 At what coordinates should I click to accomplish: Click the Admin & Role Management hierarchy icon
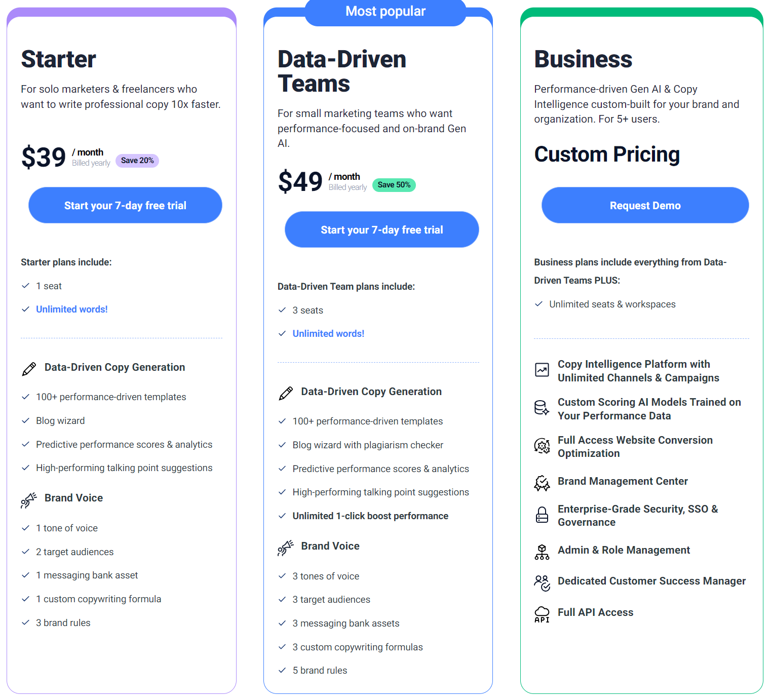tap(542, 552)
